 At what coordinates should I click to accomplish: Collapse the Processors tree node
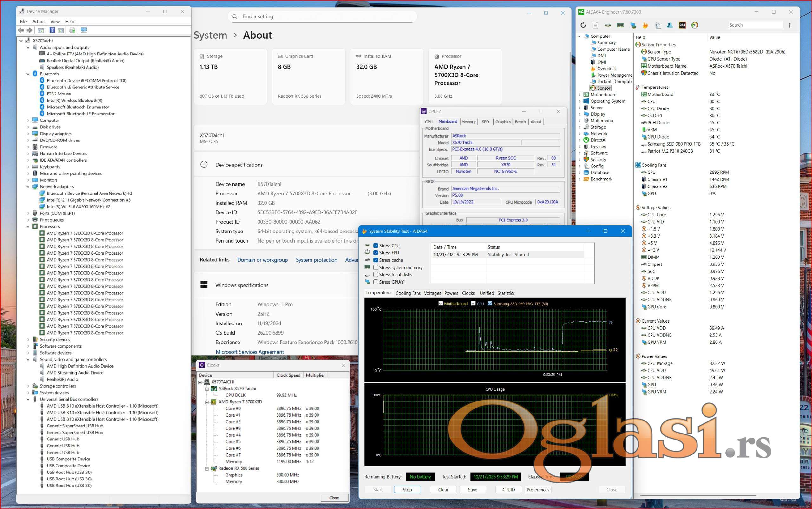click(x=28, y=226)
